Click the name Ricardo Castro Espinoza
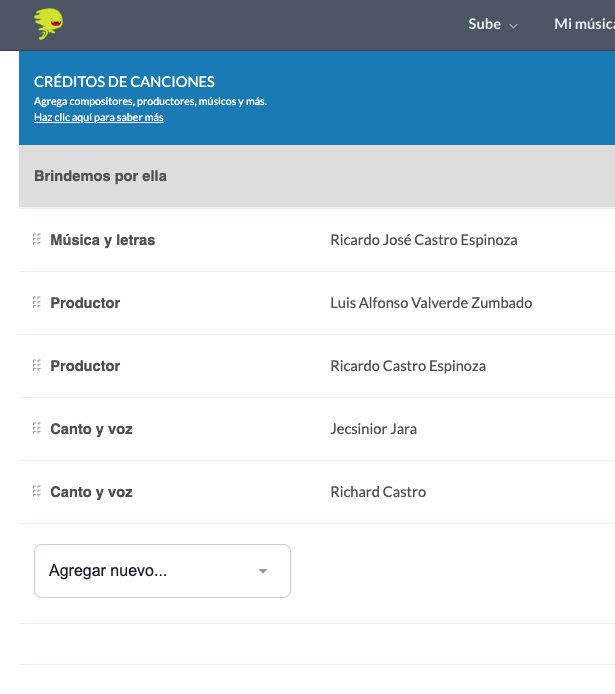 click(408, 366)
